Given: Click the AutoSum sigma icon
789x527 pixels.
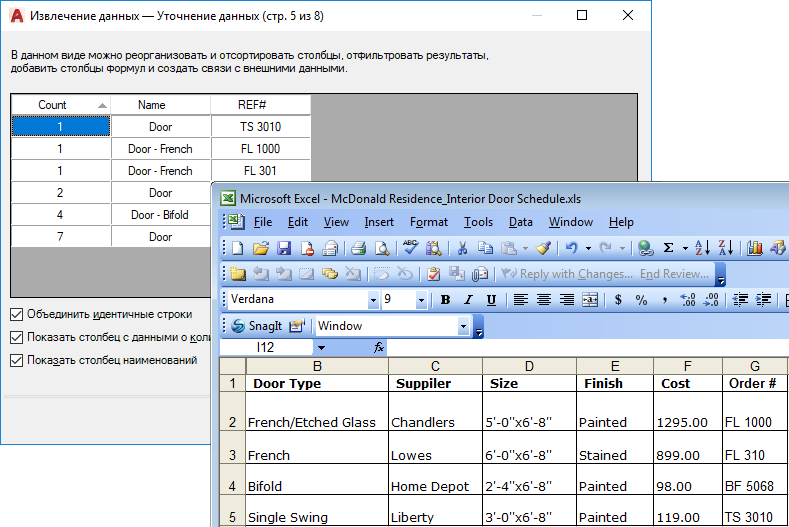Looking at the screenshot, I should pyautogui.click(x=668, y=248).
